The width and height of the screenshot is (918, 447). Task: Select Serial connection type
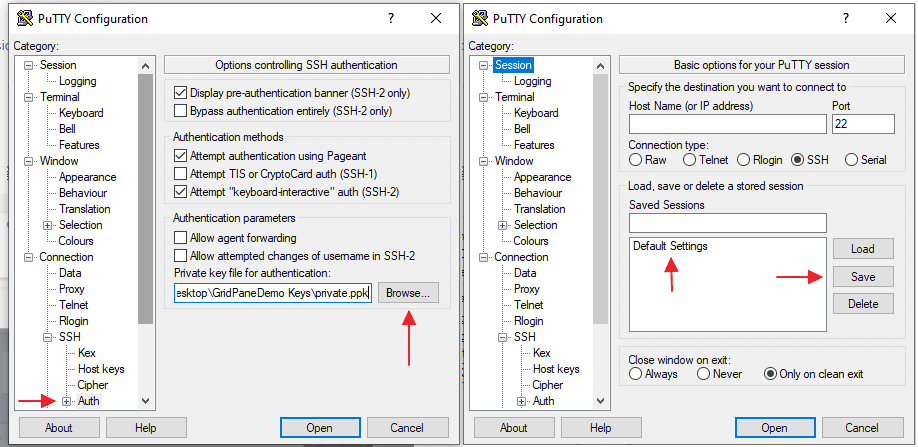point(851,160)
